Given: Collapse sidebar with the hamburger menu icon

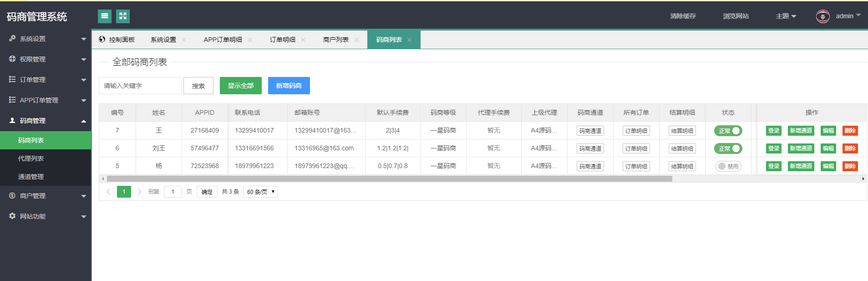Looking at the screenshot, I should [105, 16].
